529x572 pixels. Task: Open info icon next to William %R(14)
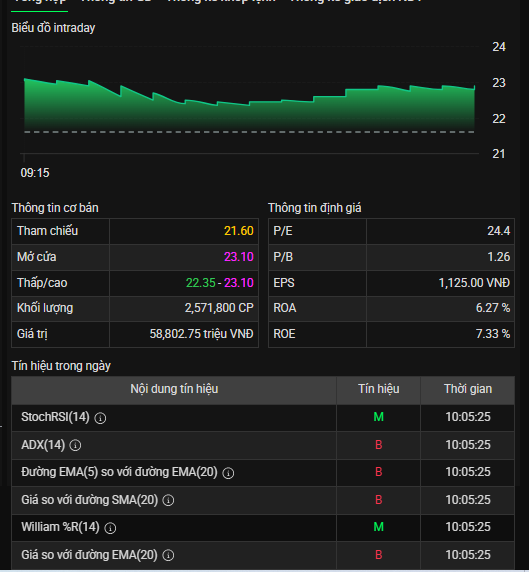[x=110, y=528]
